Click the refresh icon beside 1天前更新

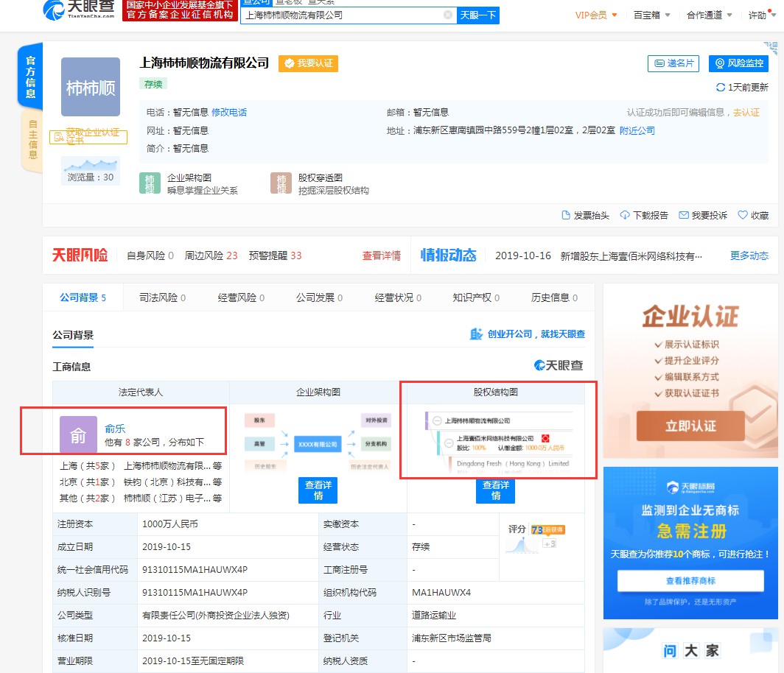(720, 88)
